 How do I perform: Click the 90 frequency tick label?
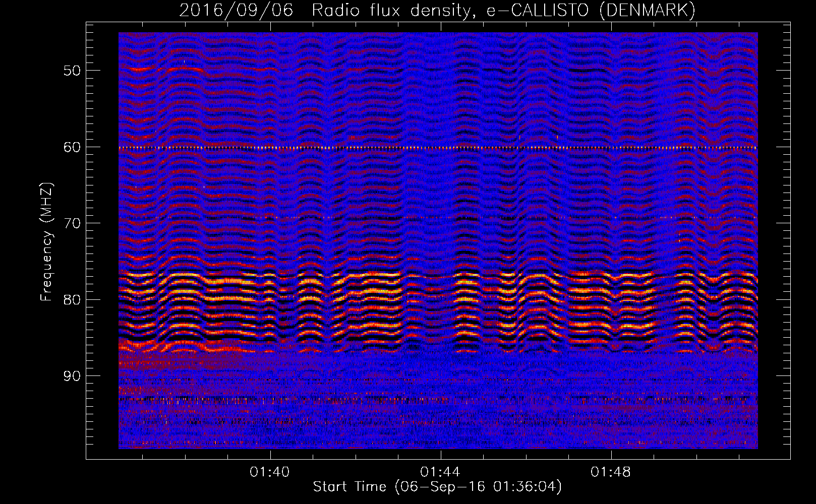tap(72, 376)
